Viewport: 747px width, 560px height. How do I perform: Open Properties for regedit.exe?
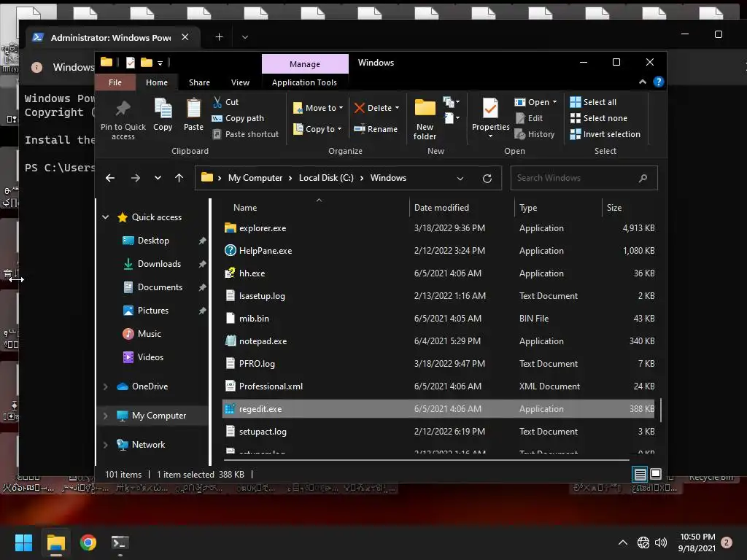coord(490,117)
